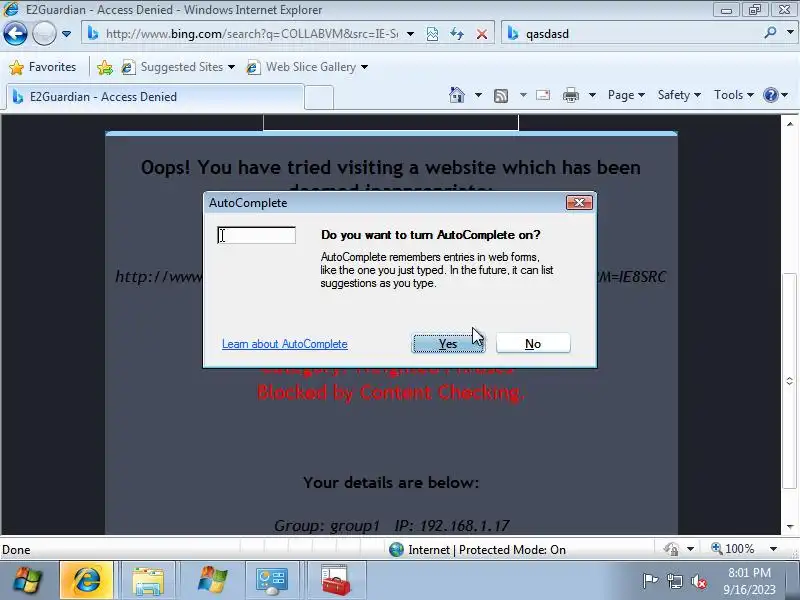Image resolution: width=800 pixels, height=600 pixels.
Task: Select the E2Guardian - Access Denied tab
Action: click(x=155, y=96)
